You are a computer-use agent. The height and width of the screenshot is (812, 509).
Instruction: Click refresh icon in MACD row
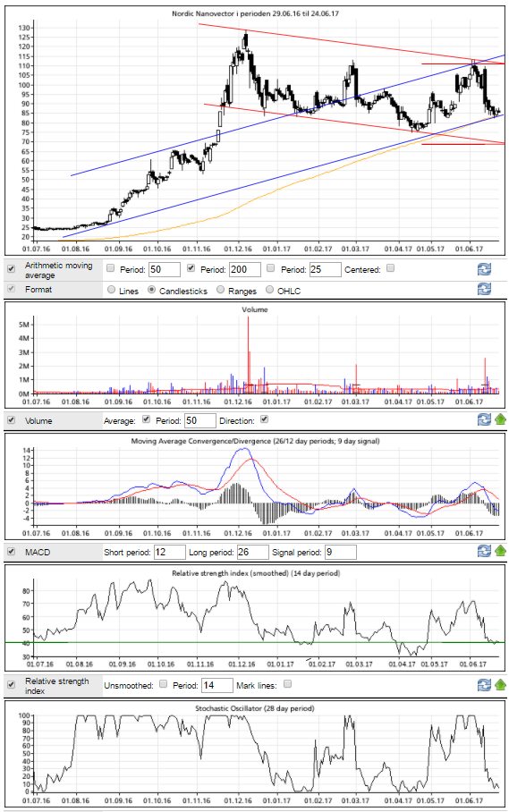click(x=484, y=551)
